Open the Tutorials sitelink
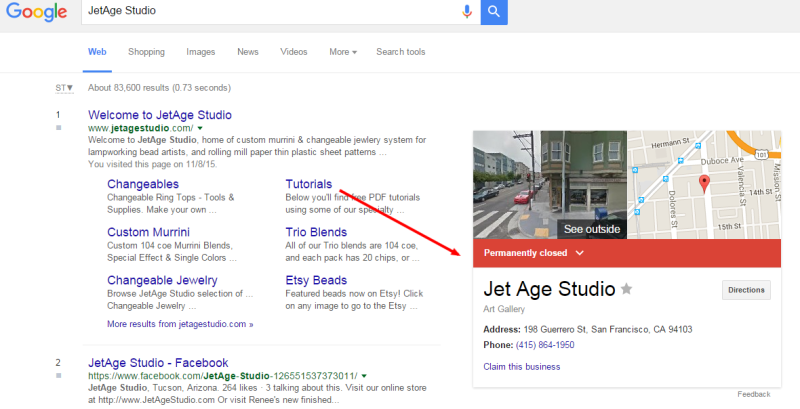Image resolution: width=800 pixels, height=409 pixels. (309, 184)
